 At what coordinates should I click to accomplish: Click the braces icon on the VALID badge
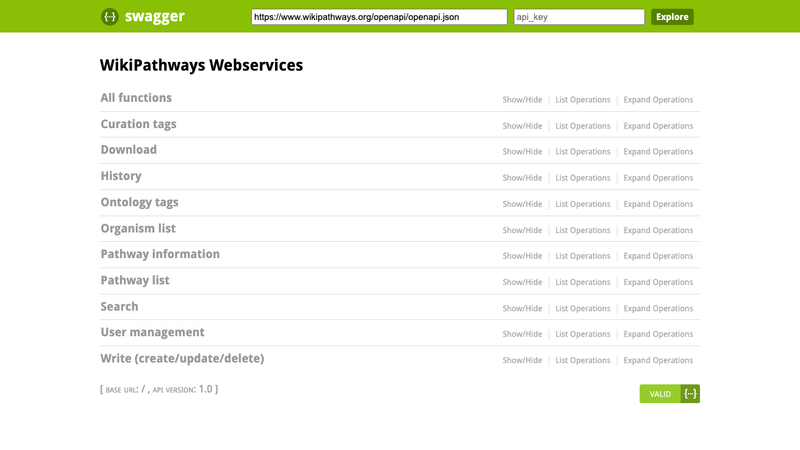click(x=690, y=394)
